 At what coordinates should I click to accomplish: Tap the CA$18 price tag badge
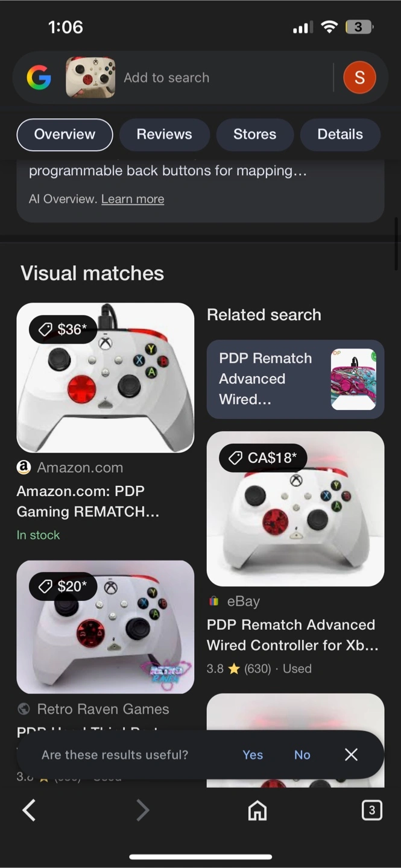pos(263,458)
